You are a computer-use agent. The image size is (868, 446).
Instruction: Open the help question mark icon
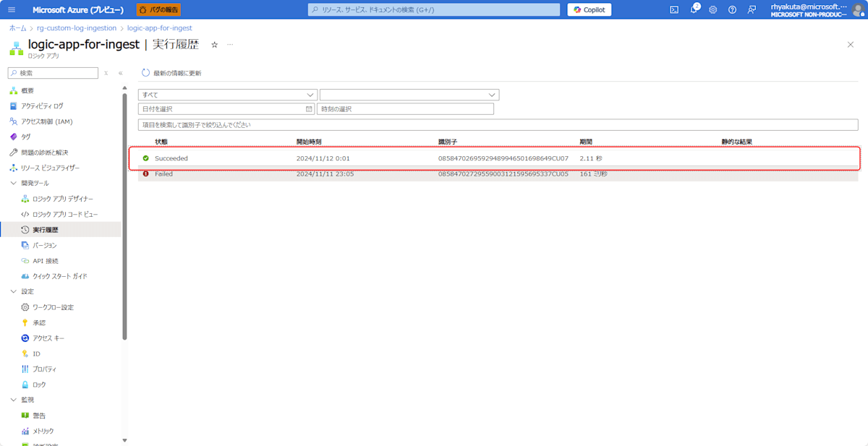732,9
